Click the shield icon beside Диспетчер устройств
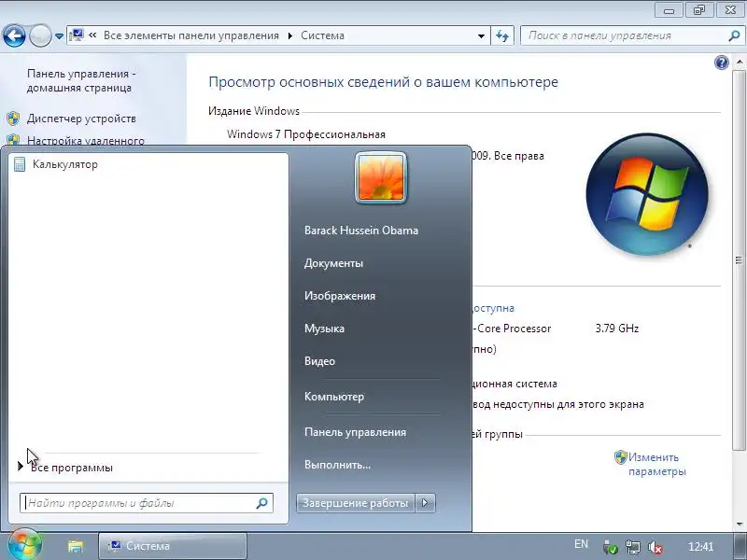This screenshot has height=560, width=747. coord(13,119)
